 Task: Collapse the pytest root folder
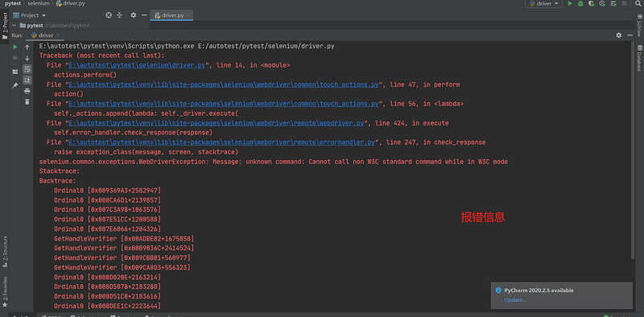(14, 26)
